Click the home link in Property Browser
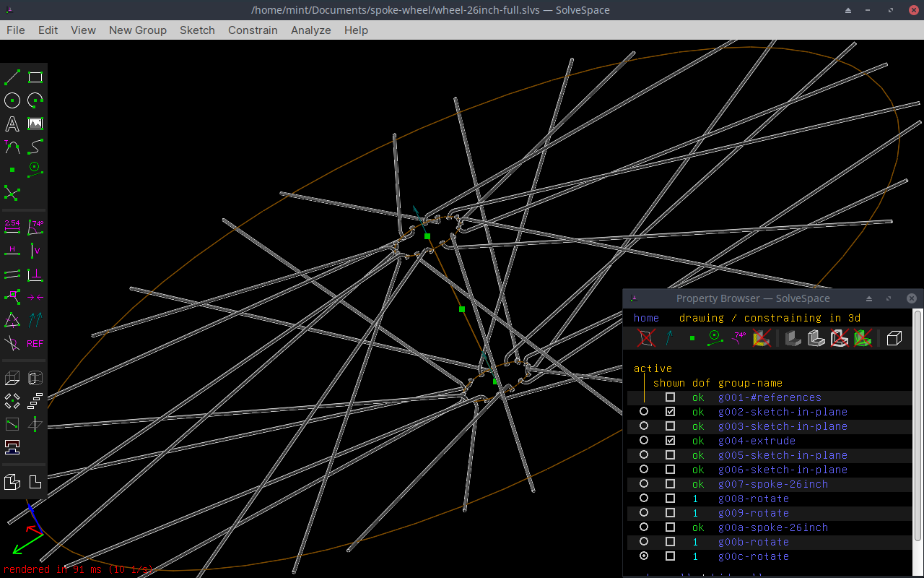This screenshot has width=924, height=578. pyautogui.click(x=646, y=318)
